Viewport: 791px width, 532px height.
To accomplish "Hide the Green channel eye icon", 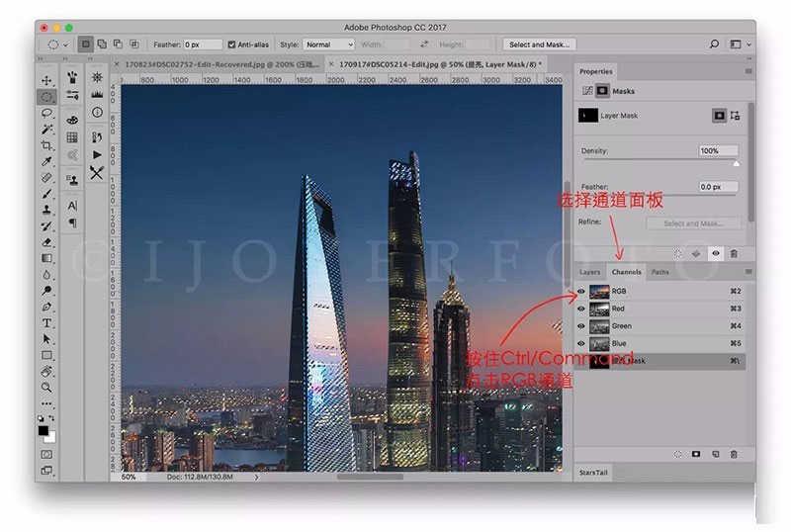I will point(581,326).
